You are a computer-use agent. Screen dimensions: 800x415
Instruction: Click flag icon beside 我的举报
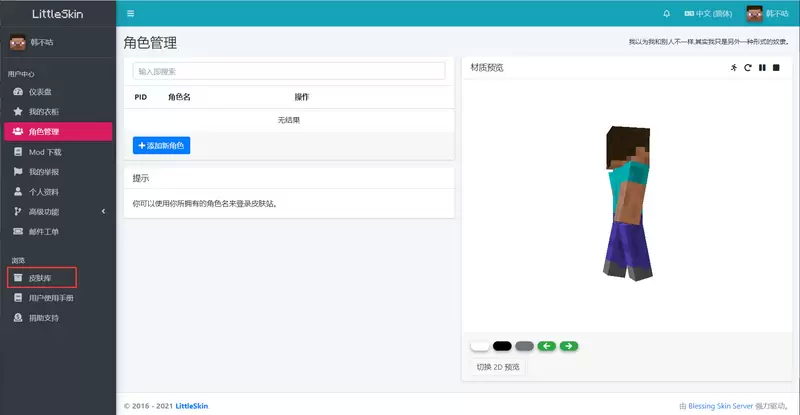(18, 172)
